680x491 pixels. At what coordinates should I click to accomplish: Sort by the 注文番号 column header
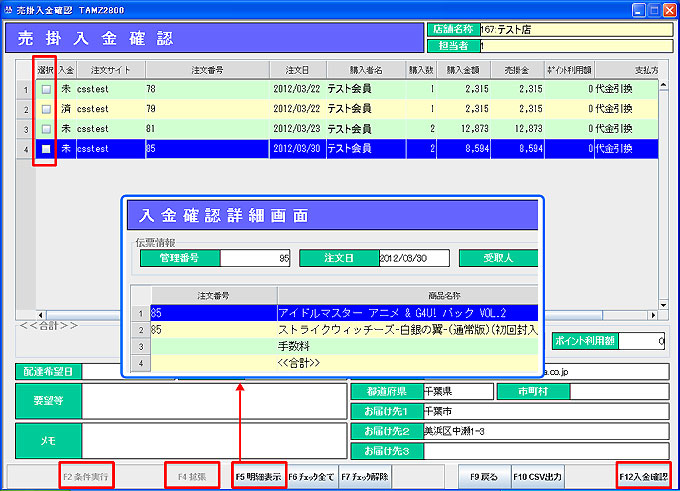pyautogui.click(x=207, y=70)
